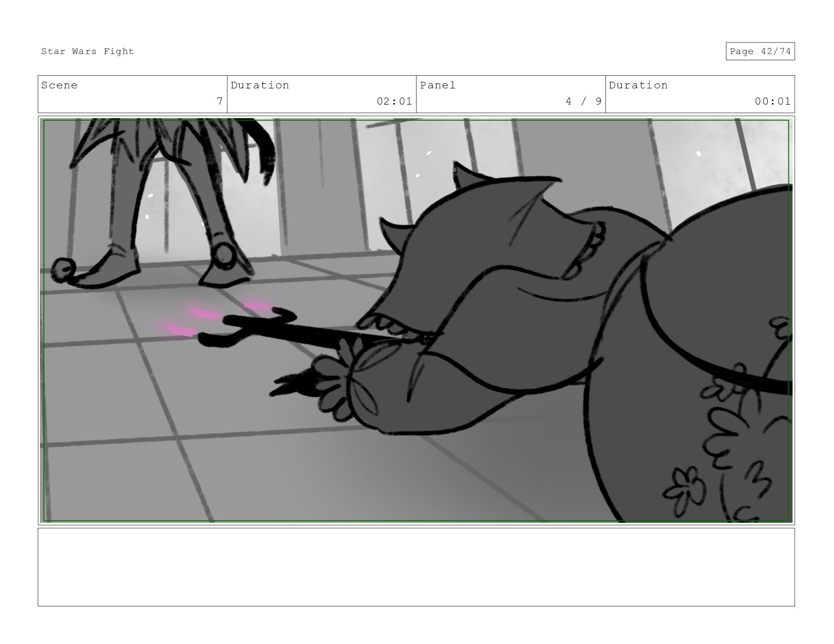Viewport: 834px width, 644px height.
Task: Click the scene duration value '02:01'
Action: tap(394, 101)
